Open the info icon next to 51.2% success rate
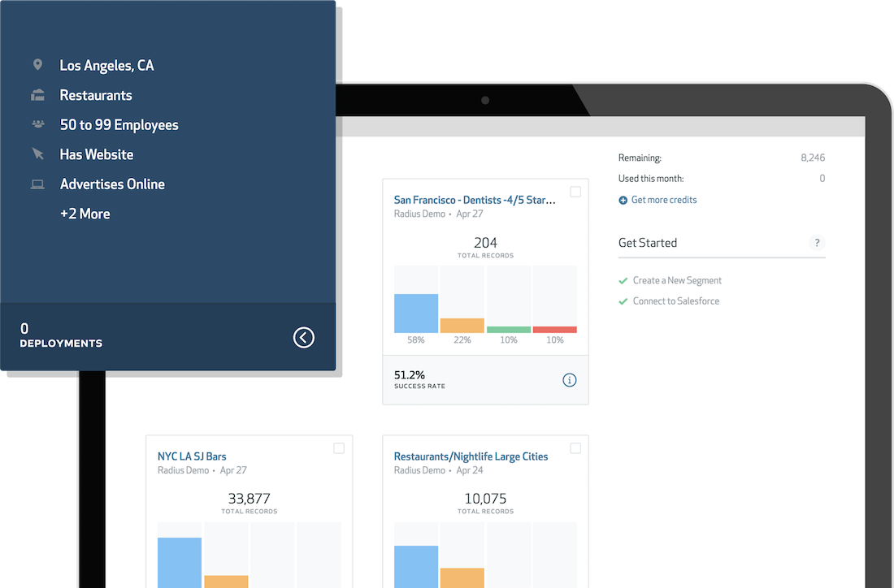The height and width of the screenshot is (588, 894). (x=569, y=380)
